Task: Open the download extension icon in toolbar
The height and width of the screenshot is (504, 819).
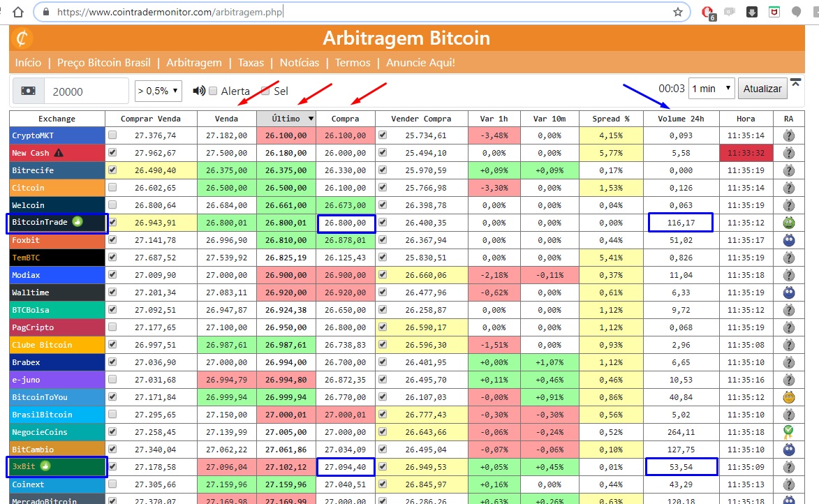Action: tap(751, 12)
